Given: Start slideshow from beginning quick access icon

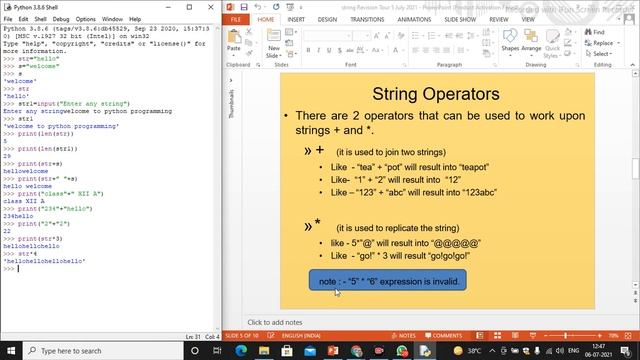Looking at the screenshot, I should coord(290,7).
